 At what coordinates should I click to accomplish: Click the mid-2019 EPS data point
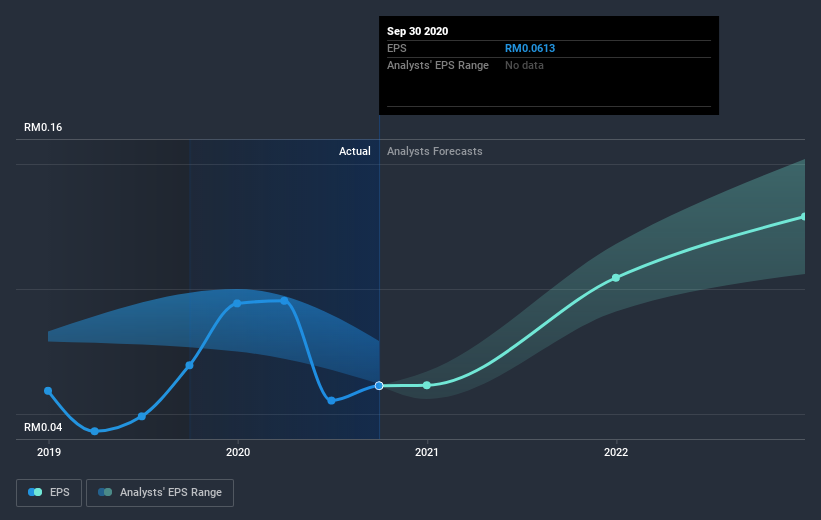[x=142, y=417]
